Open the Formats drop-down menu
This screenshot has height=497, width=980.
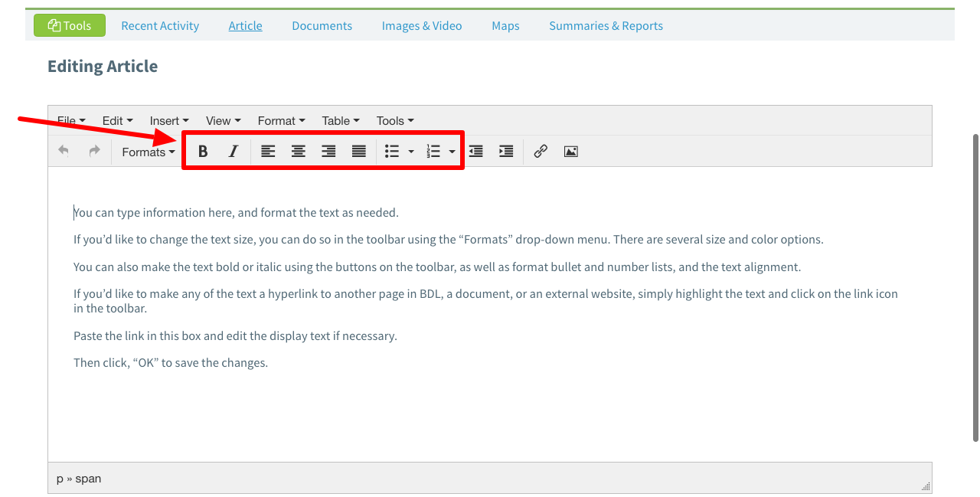[148, 152]
